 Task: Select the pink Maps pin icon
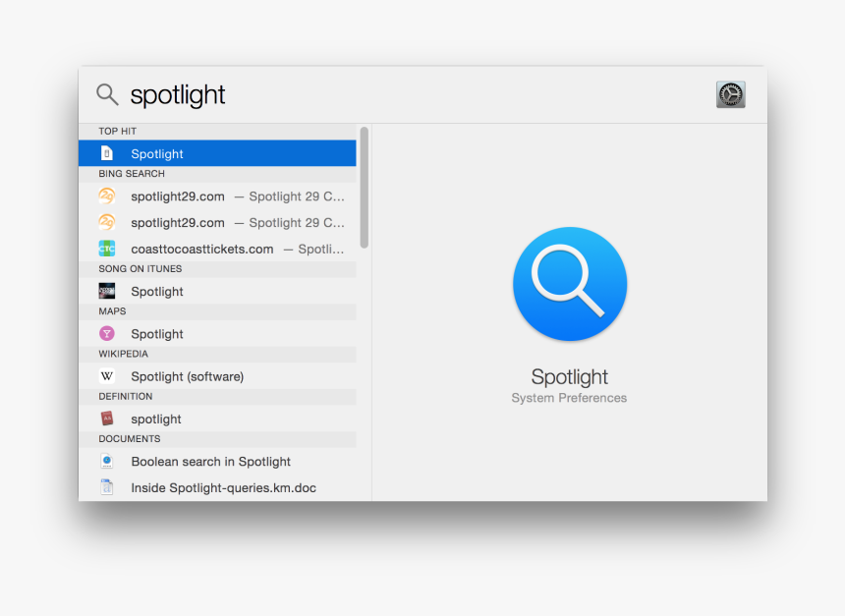tap(107, 334)
